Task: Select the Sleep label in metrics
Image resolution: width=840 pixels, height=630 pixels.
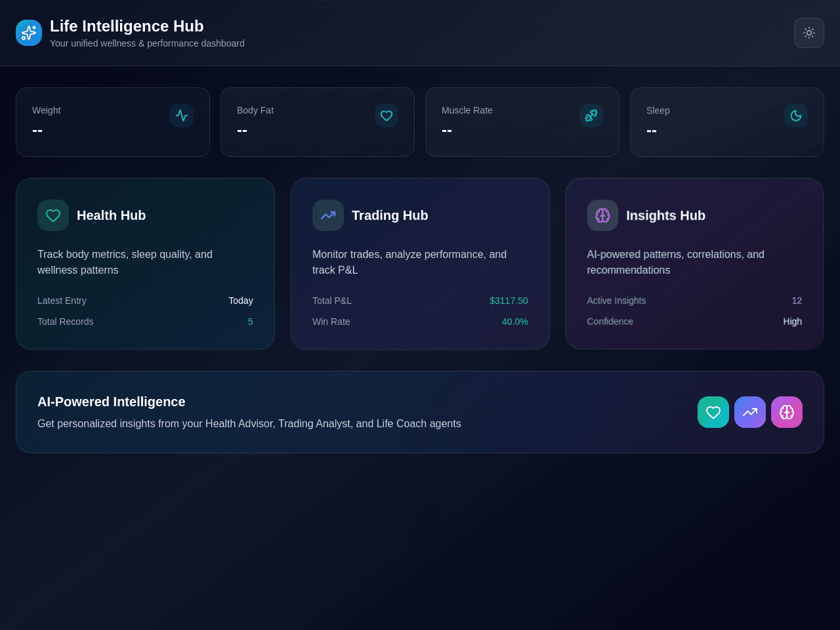Action: 658,110
